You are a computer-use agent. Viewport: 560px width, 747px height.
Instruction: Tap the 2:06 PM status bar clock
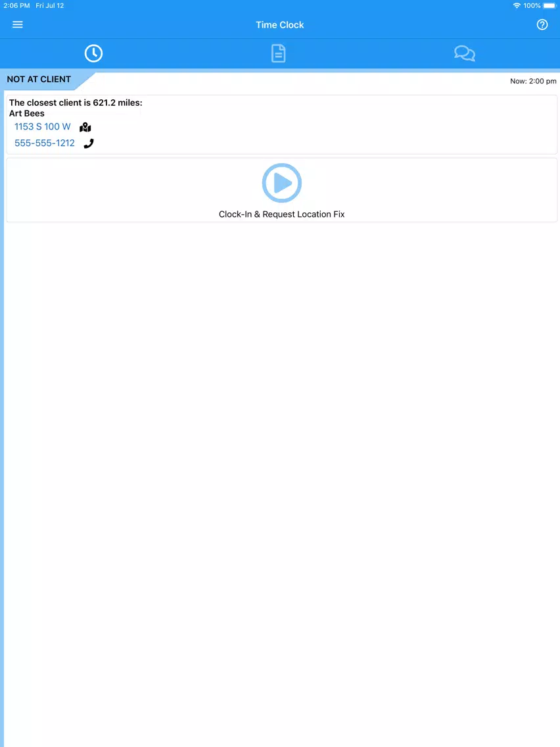pos(16,6)
